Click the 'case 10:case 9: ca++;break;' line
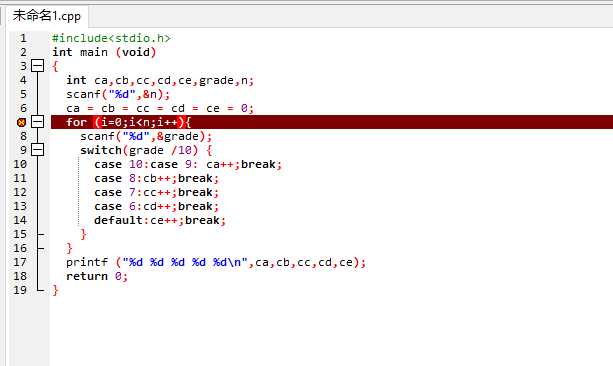 point(188,164)
